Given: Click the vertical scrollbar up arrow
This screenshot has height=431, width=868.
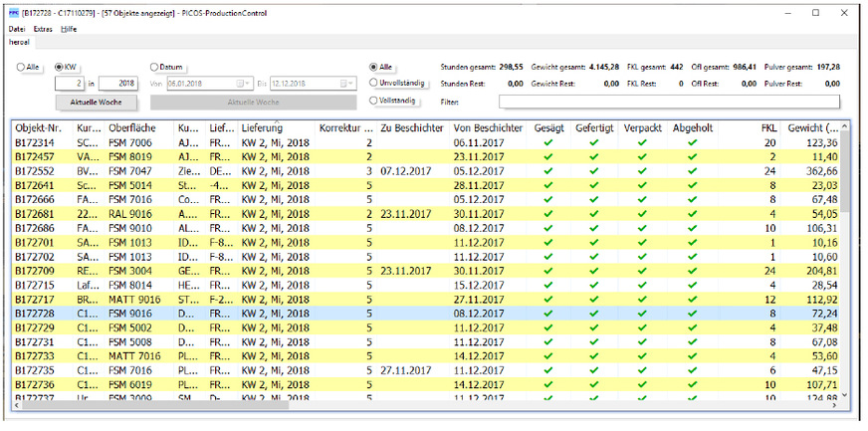Looking at the screenshot, I should pyautogui.click(x=844, y=127).
